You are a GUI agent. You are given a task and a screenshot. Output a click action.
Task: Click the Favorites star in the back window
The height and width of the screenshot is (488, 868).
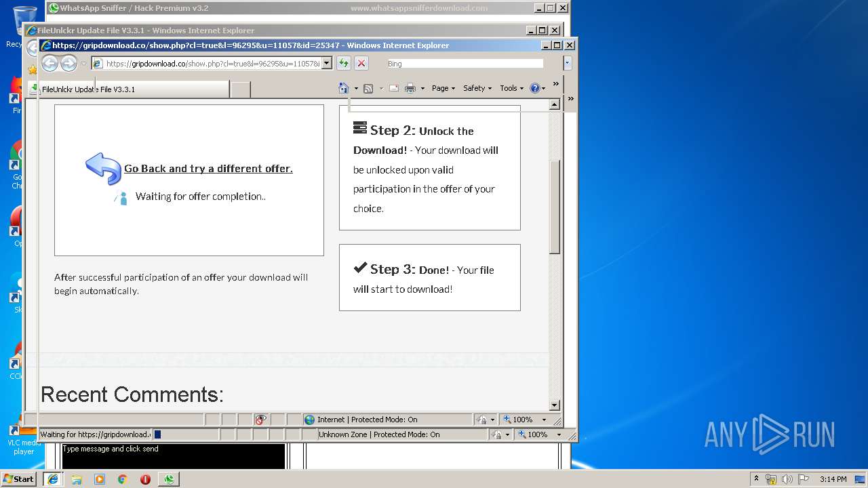(32, 70)
